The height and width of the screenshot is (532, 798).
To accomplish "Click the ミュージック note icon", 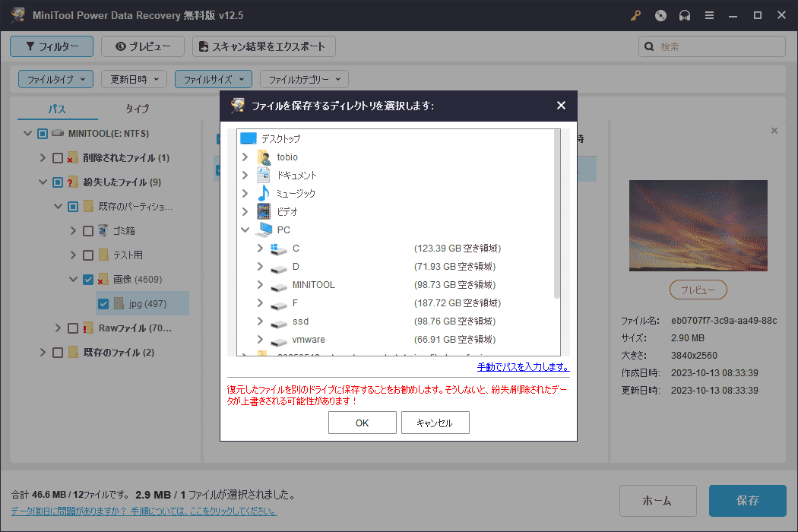I will click(264, 194).
